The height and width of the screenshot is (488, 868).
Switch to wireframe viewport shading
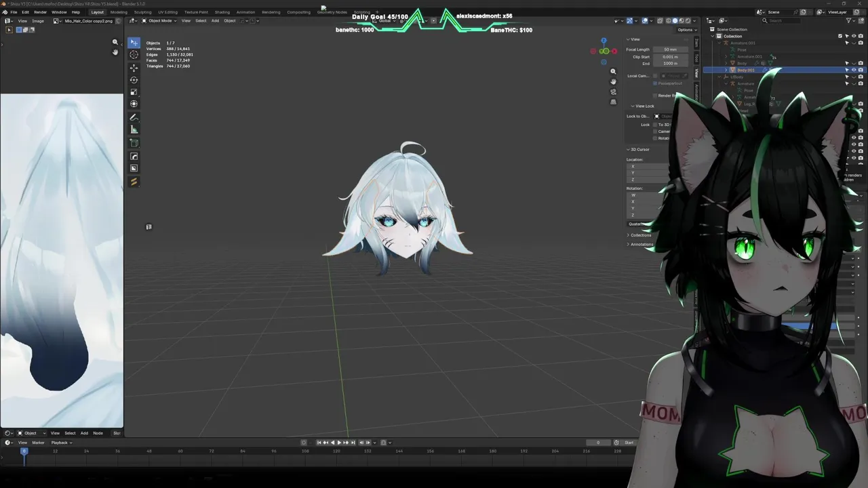[x=668, y=21]
